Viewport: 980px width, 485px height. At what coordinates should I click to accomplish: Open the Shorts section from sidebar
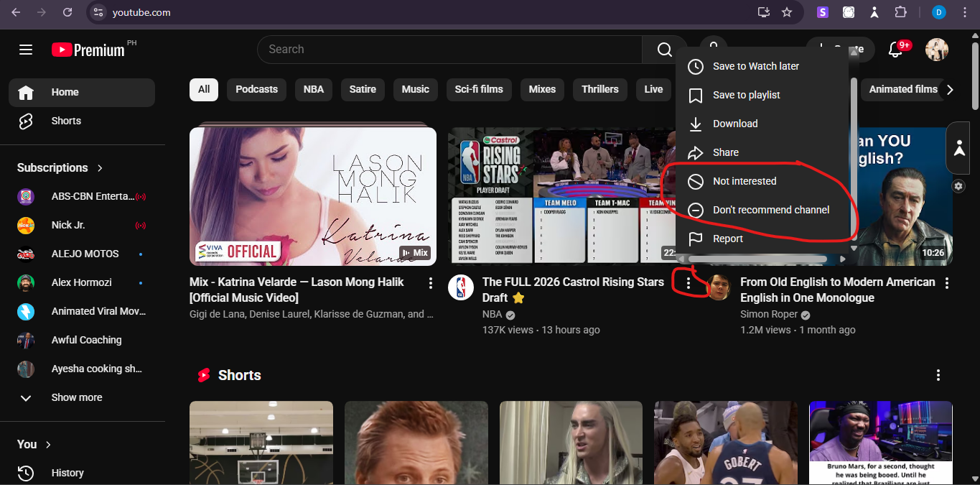(x=26, y=121)
